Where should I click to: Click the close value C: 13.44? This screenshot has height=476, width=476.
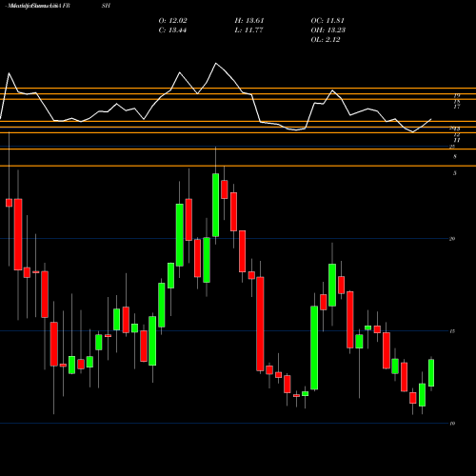(172, 30)
